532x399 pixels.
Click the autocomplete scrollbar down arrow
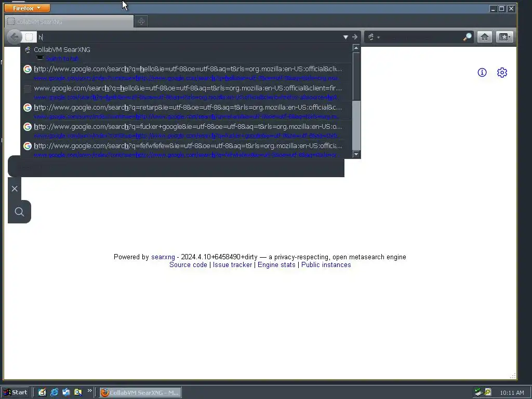[x=356, y=154]
